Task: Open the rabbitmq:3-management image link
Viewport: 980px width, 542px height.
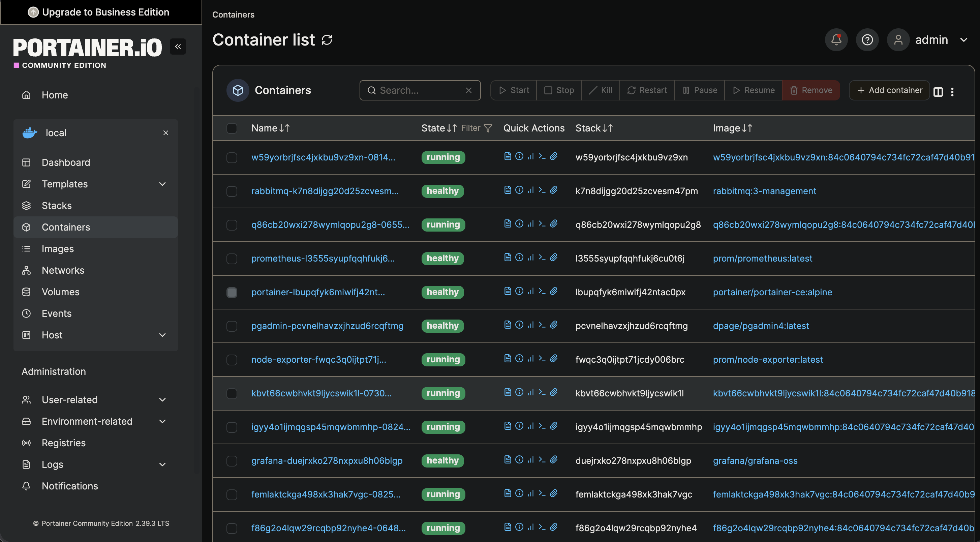Action: 764,191
